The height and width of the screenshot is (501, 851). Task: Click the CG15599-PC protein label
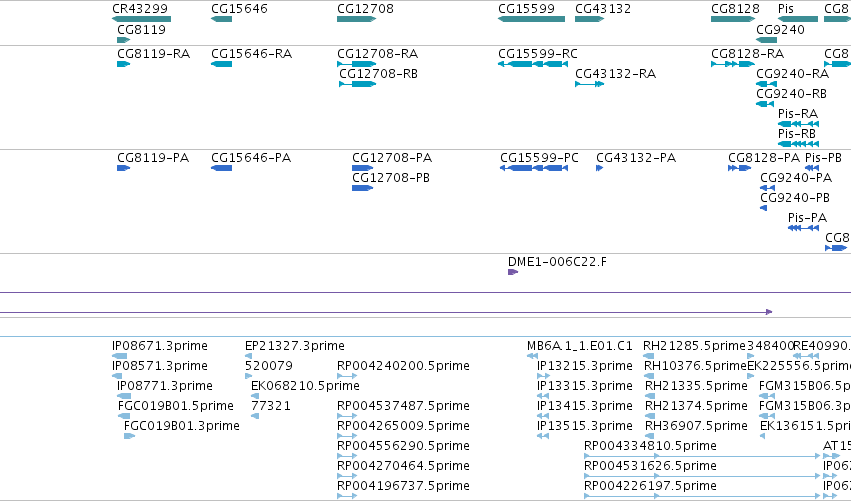[539, 158]
